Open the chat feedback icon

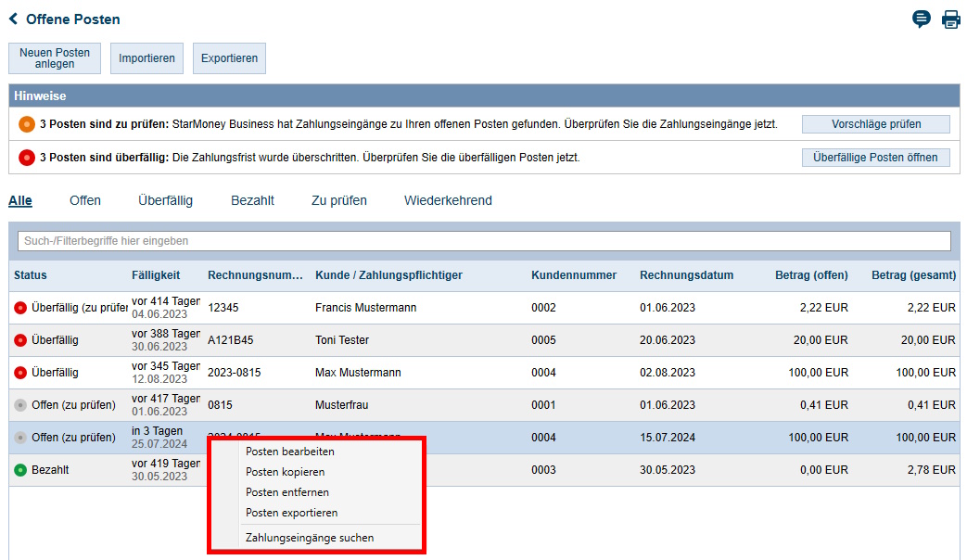(921, 19)
